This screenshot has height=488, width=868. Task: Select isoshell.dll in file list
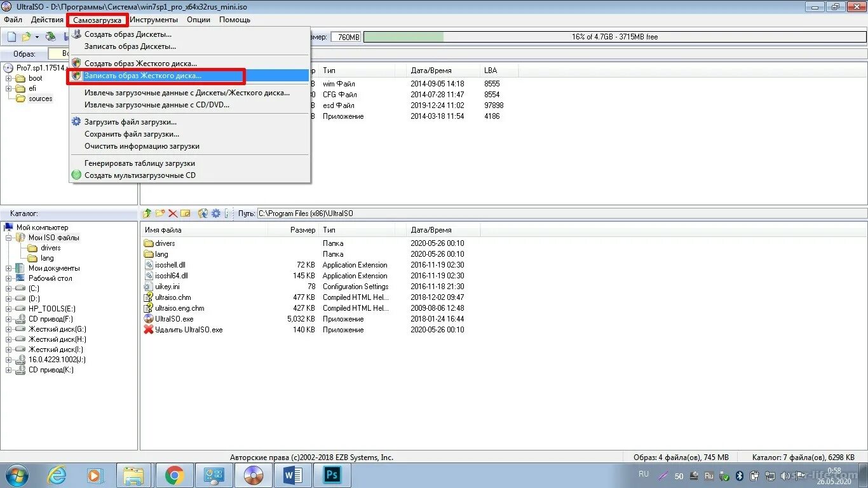click(170, 265)
